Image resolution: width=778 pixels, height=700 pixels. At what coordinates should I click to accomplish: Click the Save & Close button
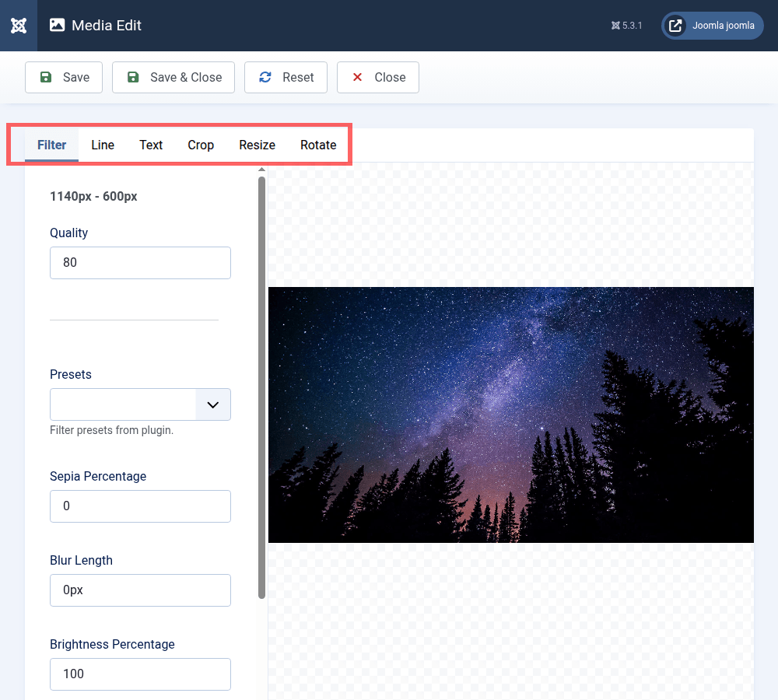[173, 78]
